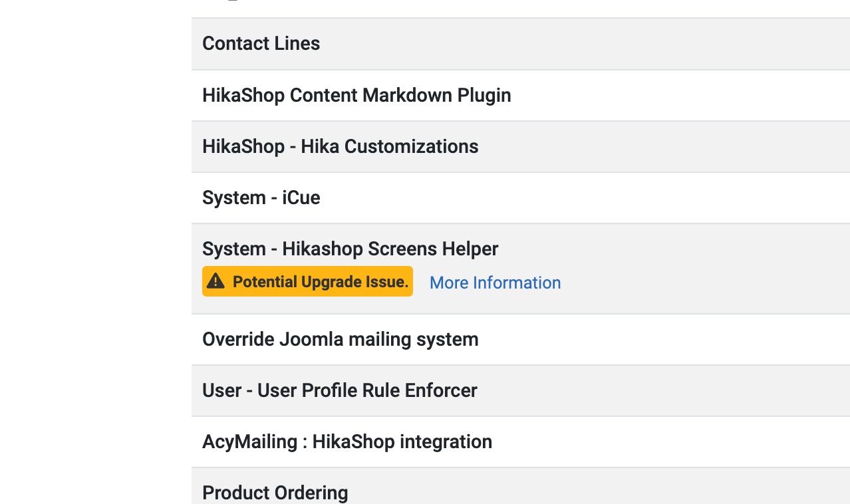850x504 pixels.
Task: Open the More Information link
Action: click(x=495, y=283)
